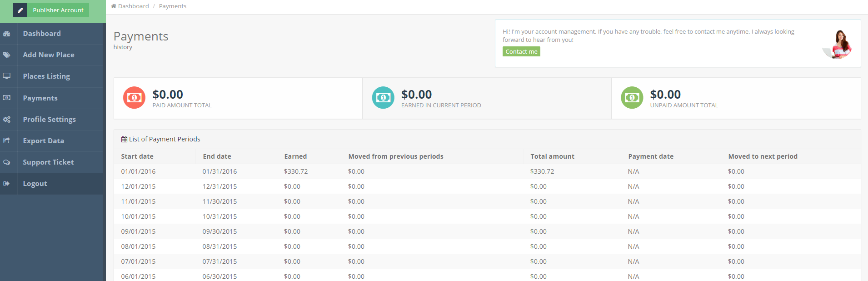
Task: Click the money icon beside Payments in sidebar
Action: 7,98
